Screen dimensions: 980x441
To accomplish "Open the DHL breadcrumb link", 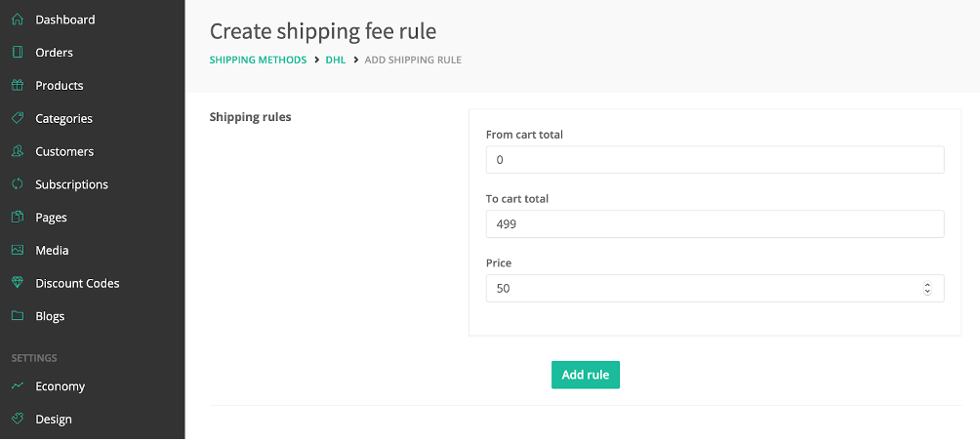I will point(336,60).
